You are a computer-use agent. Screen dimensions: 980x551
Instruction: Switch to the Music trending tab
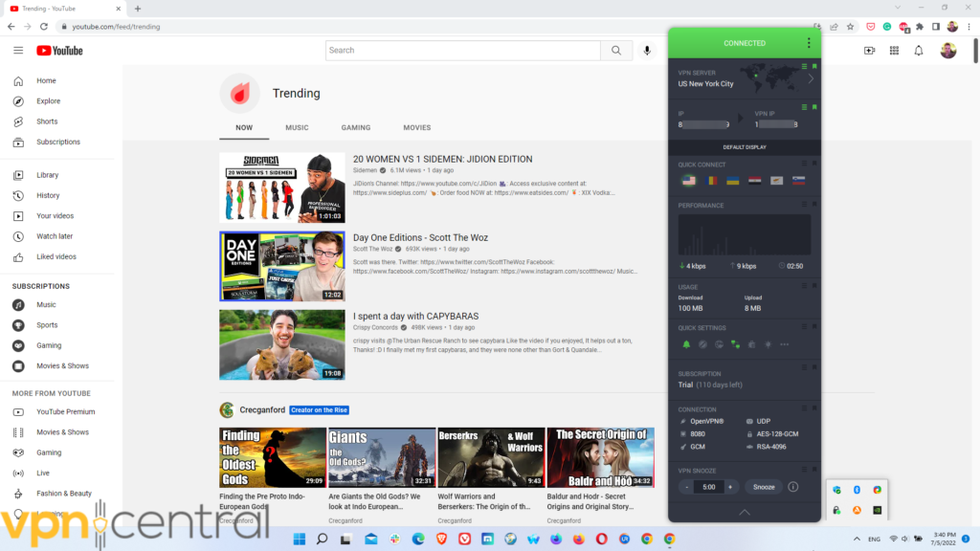point(297,127)
